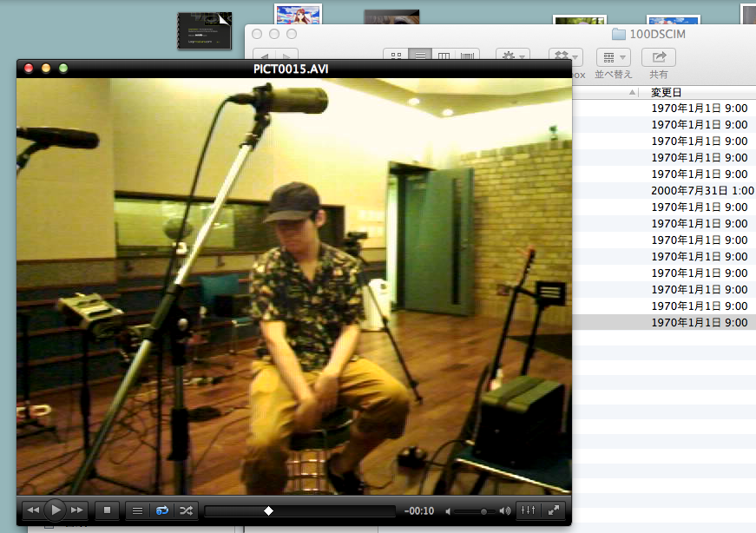Image resolution: width=756 pixels, height=533 pixels.
Task: Click the fast-forward button in the player
Action: pyautogui.click(x=77, y=510)
